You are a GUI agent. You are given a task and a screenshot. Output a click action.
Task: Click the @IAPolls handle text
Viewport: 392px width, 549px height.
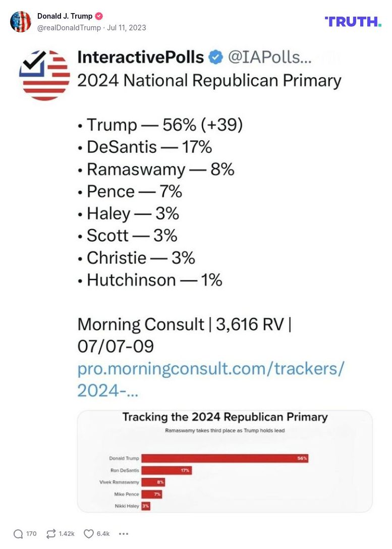pos(270,58)
